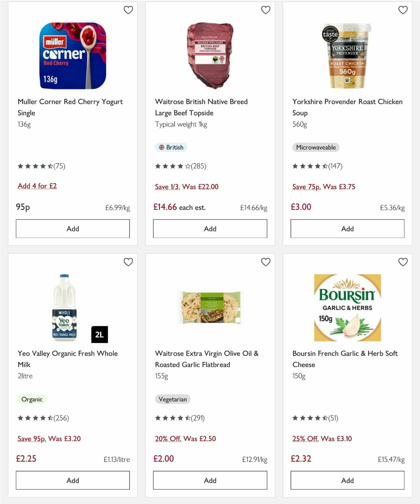
Task: Open the Add 4 for £2 offer
Action: (x=37, y=186)
